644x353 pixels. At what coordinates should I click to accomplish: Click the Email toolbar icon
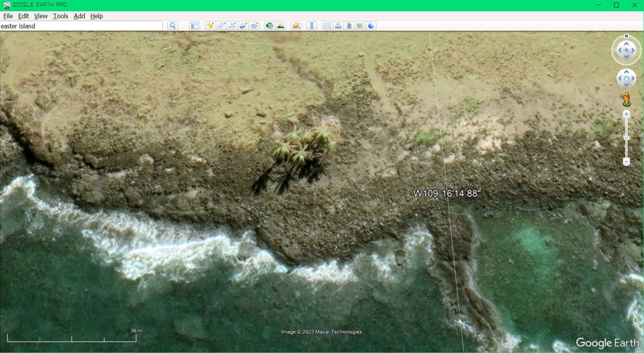(327, 26)
